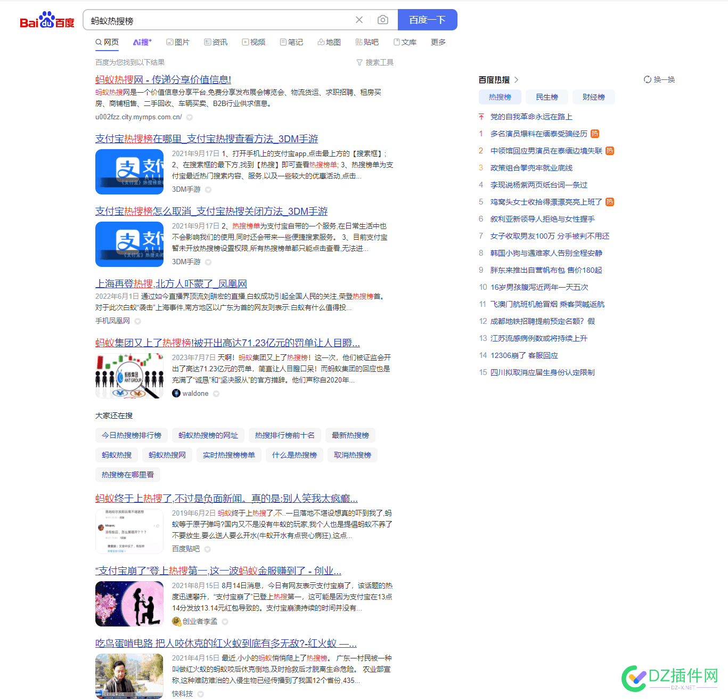
Task: Select related search 蚂蚁热搜网
Action: 167,455
